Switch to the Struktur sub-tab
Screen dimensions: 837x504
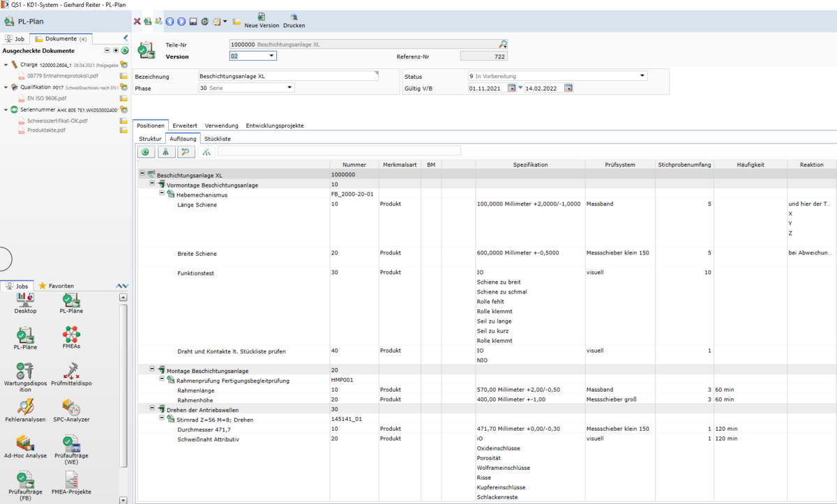150,139
